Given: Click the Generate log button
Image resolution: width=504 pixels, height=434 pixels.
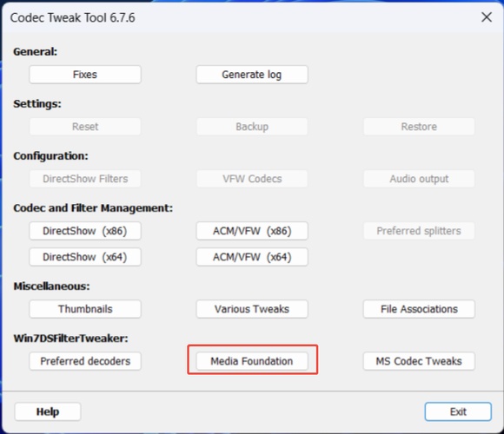Looking at the screenshot, I should (252, 75).
